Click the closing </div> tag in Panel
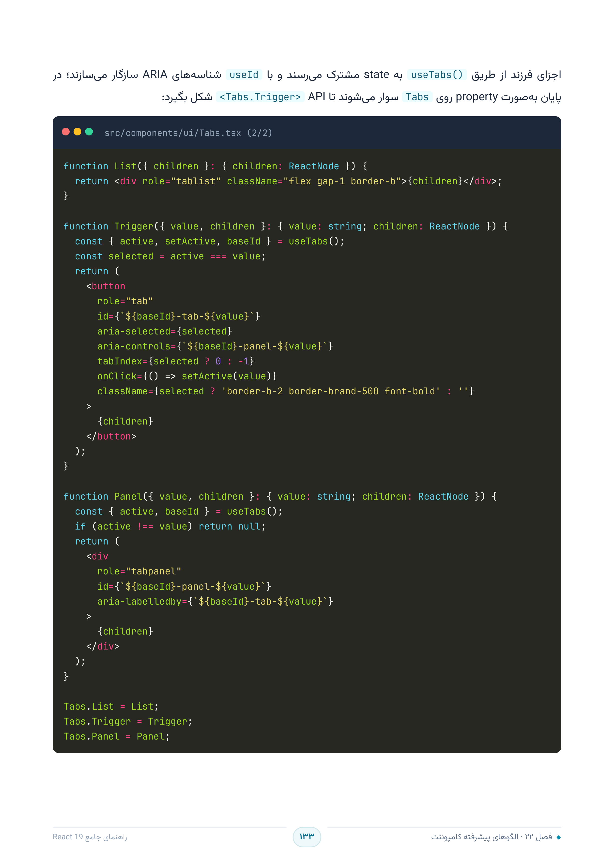The image size is (614, 868). pos(103,646)
